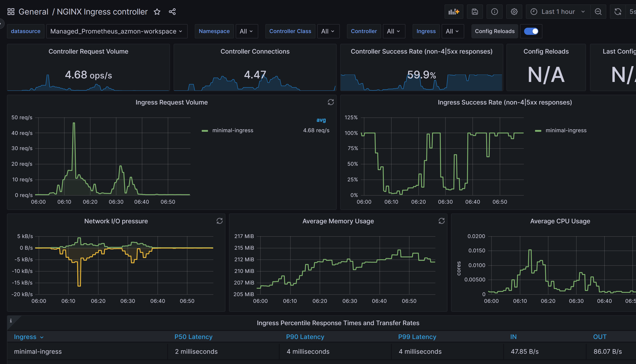Toggle minimal-ingress in Ingress Success Rate legend
Screen dimensions: 636x364
point(566,130)
